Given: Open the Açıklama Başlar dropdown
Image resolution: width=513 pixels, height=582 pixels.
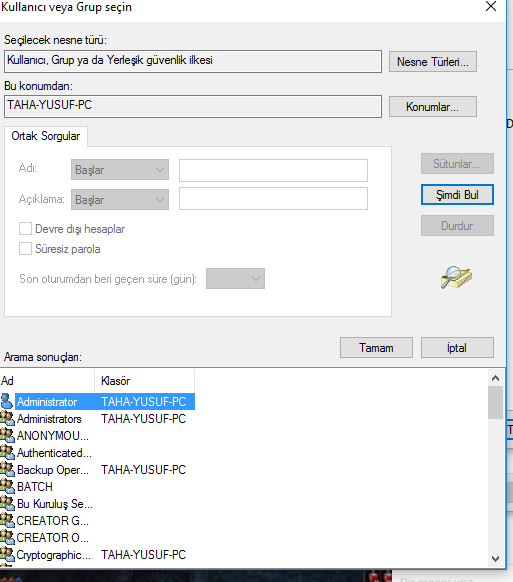Looking at the screenshot, I should pos(120,200).
